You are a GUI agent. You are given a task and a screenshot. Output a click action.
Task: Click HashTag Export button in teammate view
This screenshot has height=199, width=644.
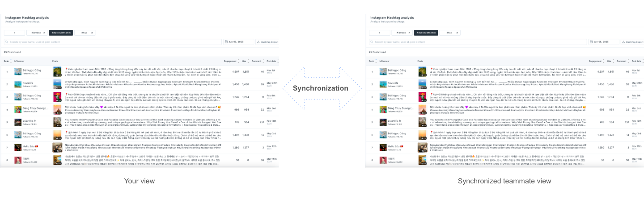633,42
